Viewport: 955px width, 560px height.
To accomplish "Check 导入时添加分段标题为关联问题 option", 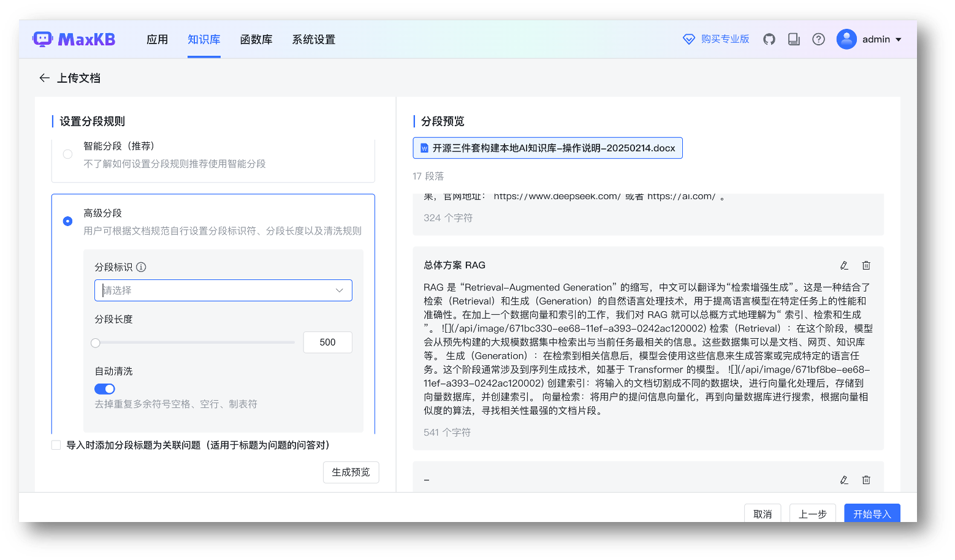I will [56, 445].
